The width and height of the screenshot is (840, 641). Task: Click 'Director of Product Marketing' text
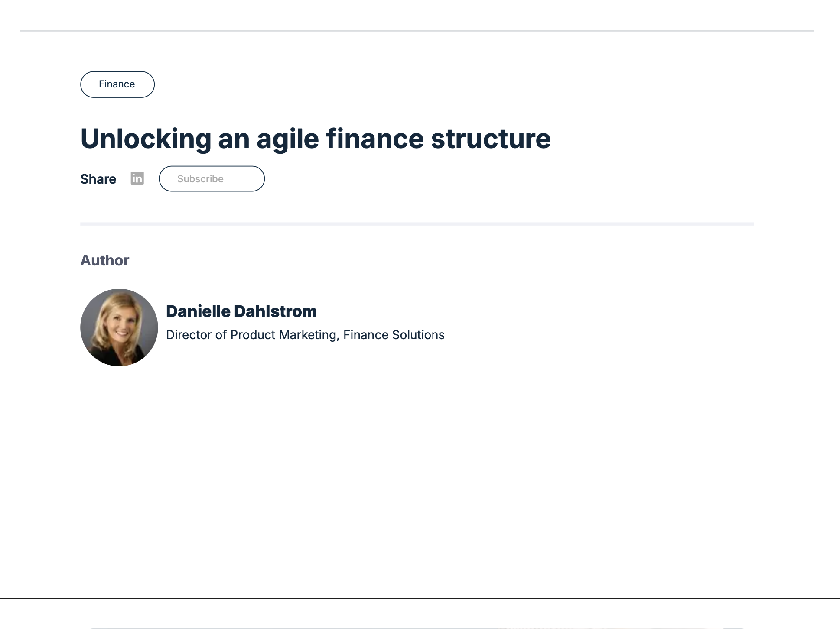[x=251, y=335]
